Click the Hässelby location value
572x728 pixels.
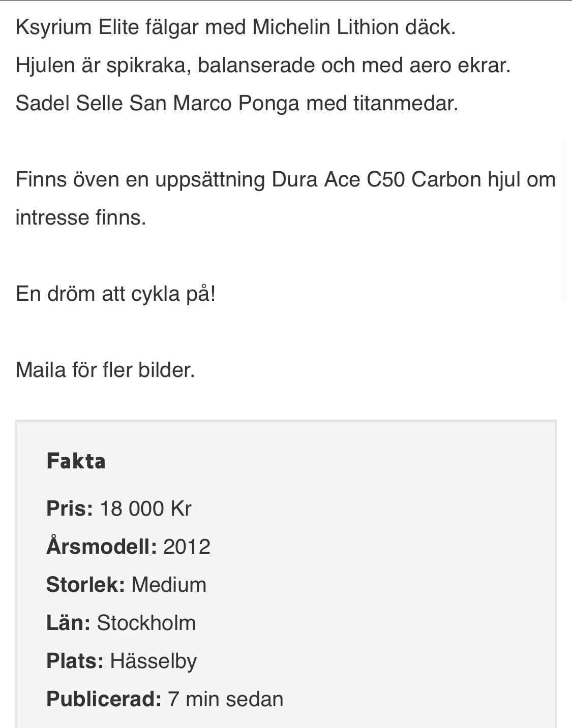[x=154, y=661]
